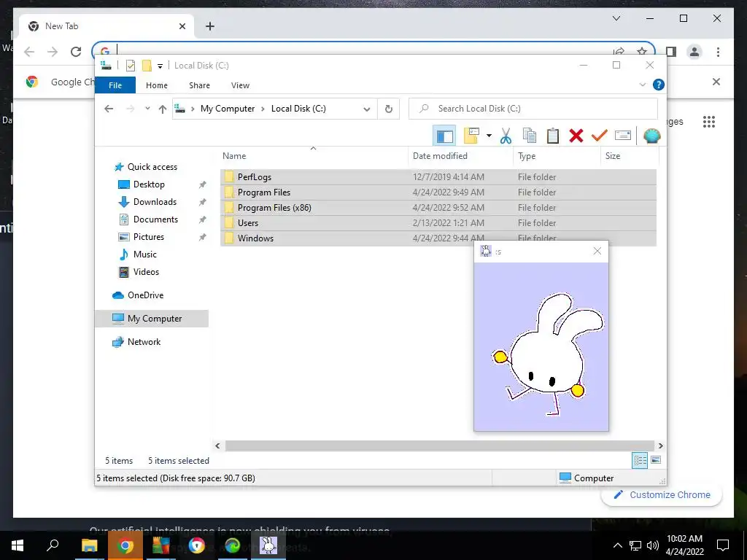Click the Search Local Disk (C:) field
747x560 pixels.
tap(533, 109)
